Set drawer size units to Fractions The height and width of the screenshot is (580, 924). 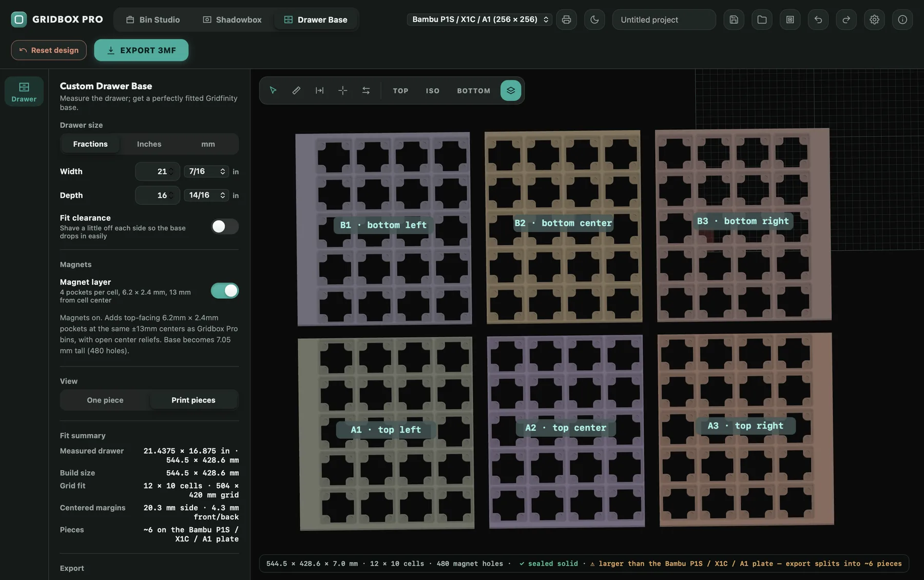[x=90, y=144]
